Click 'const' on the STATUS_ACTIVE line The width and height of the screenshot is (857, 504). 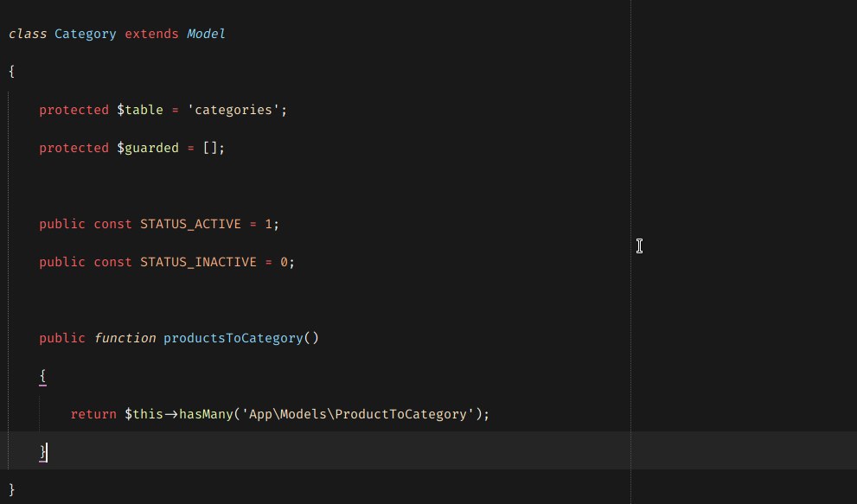click(112, 224)
